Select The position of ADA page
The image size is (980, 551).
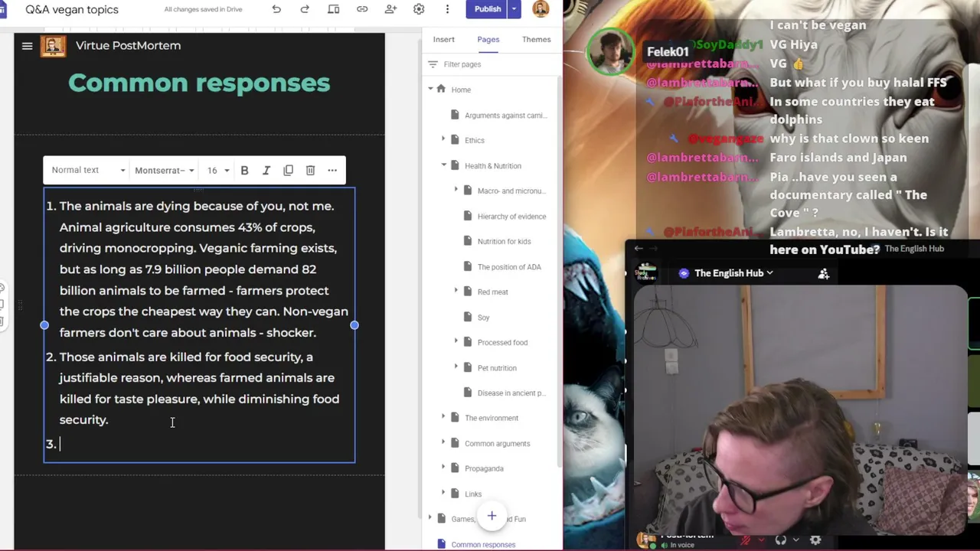[509, 266]
